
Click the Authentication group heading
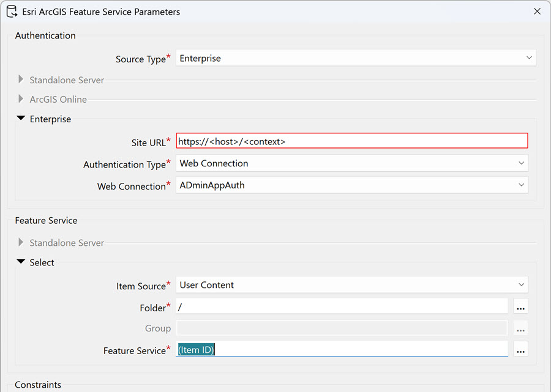(x=45, y=35)
